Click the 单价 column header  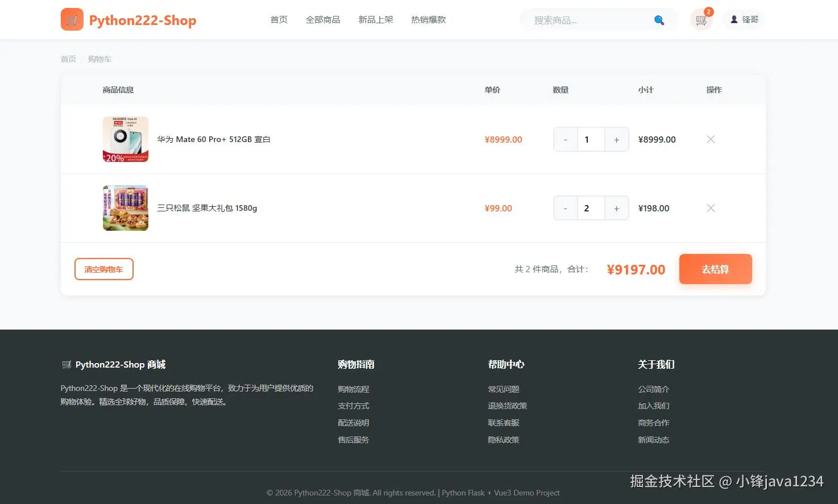click(x=492, y=90)
